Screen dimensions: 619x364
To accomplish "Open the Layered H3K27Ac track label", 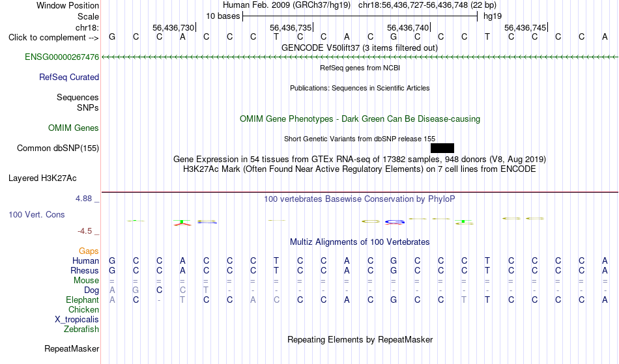I will tap(42, 178).
